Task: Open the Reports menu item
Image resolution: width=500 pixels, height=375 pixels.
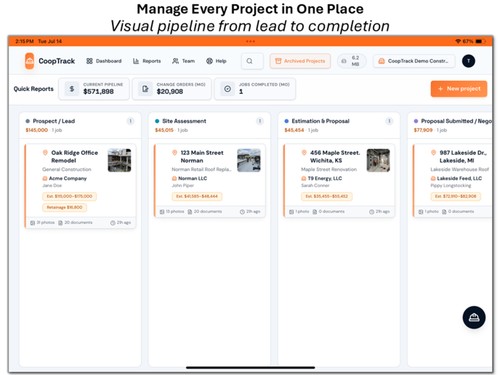Action: tap(147, 61)
